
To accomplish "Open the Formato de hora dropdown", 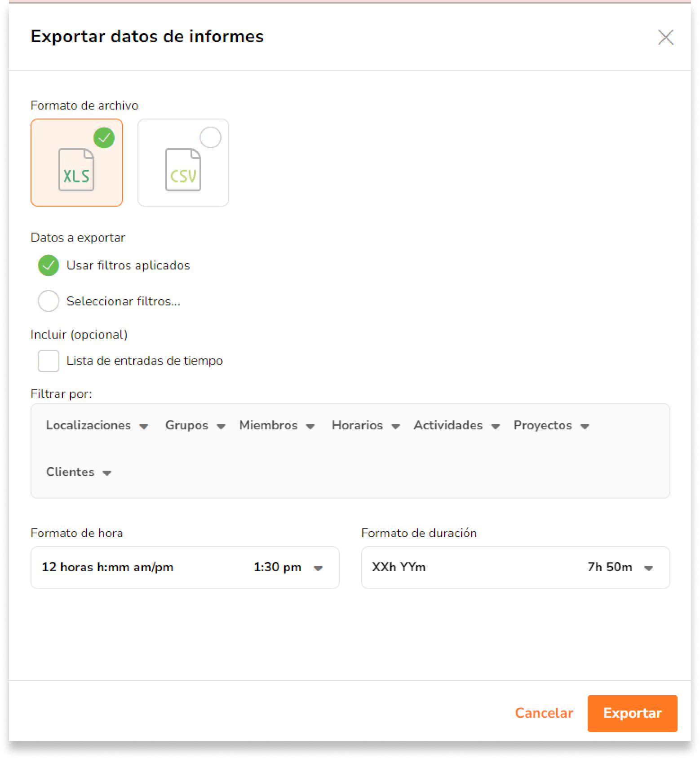I will tap(185, 568).
